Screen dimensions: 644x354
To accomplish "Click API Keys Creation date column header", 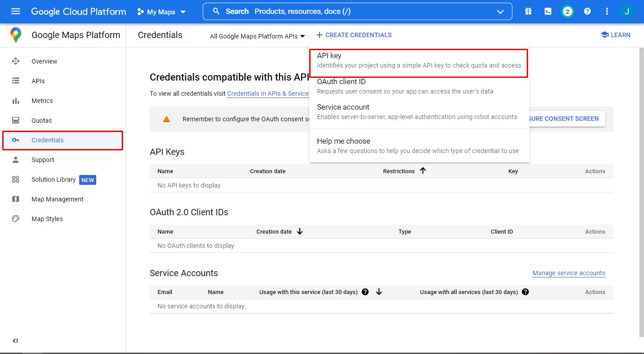I will [x=268, y=171].
